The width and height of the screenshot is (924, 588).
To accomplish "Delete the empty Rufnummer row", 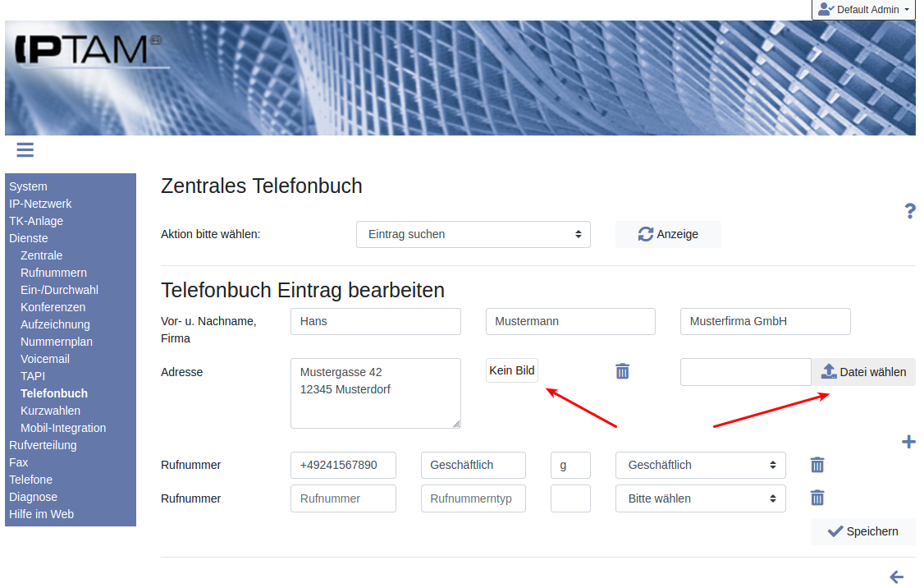I will click(x=817, y=498).
